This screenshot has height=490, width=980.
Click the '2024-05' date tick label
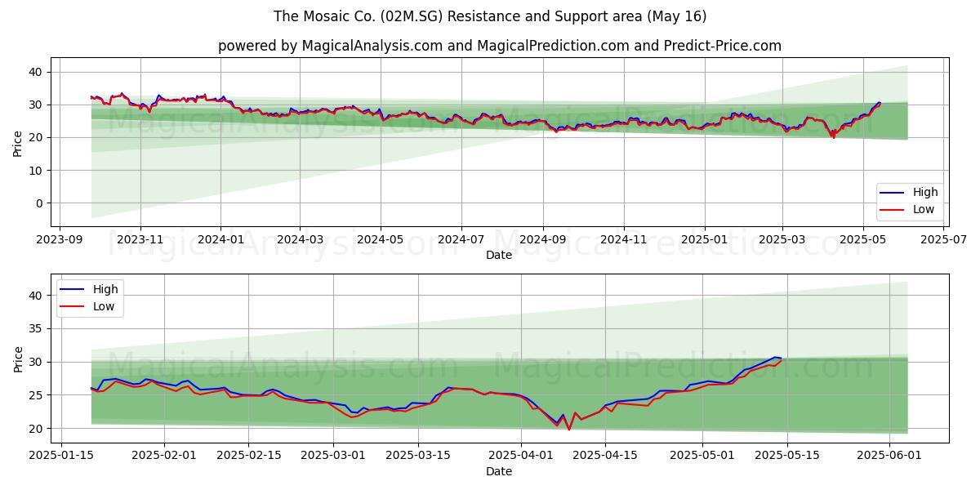pyautogui.click(x=380, y=239)
